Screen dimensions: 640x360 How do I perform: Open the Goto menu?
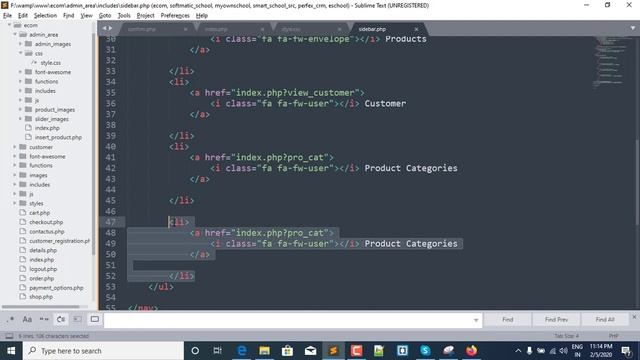click(x=105, y=16)
